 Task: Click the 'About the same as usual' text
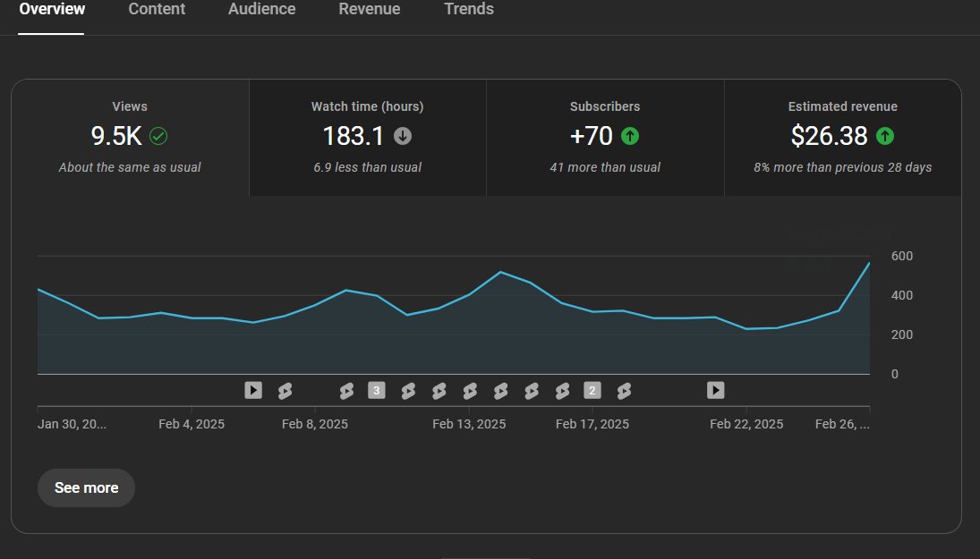point(130,167)
